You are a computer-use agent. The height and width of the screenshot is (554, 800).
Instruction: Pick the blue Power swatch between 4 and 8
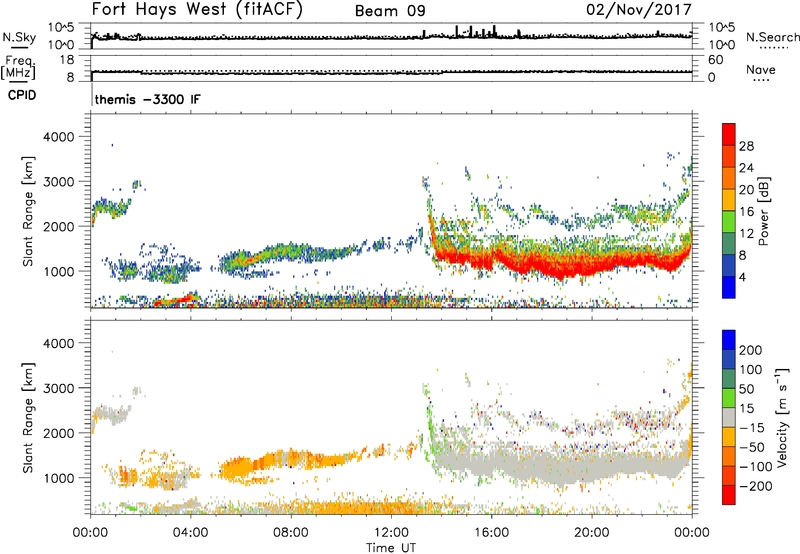[x=729, y=265]
